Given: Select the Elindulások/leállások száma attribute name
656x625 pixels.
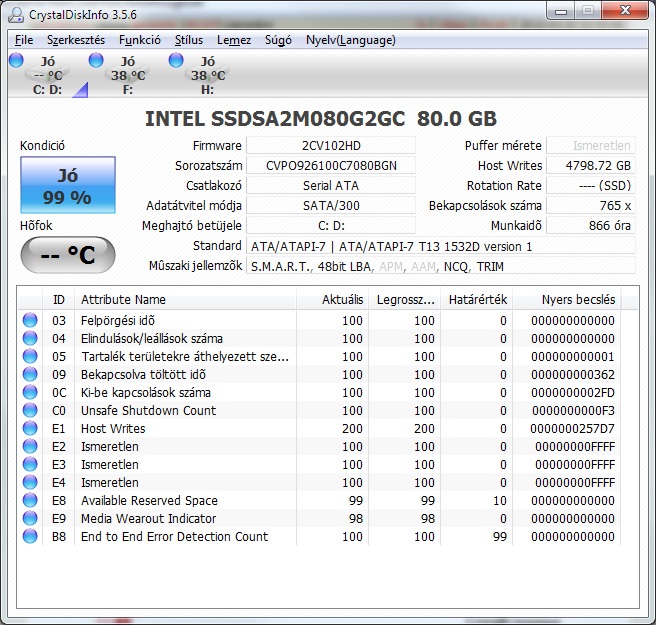Looking at the screenshot, I should pos(152,338).
